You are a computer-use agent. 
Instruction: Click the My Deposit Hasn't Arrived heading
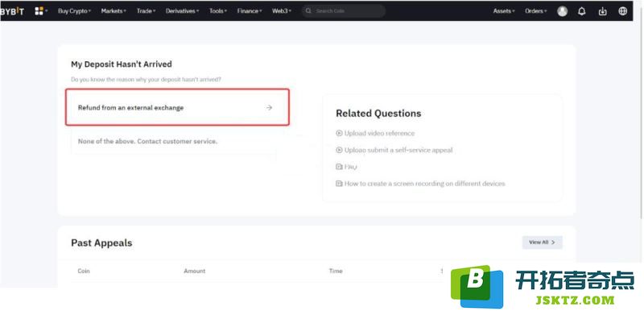[x=122, y=64]
